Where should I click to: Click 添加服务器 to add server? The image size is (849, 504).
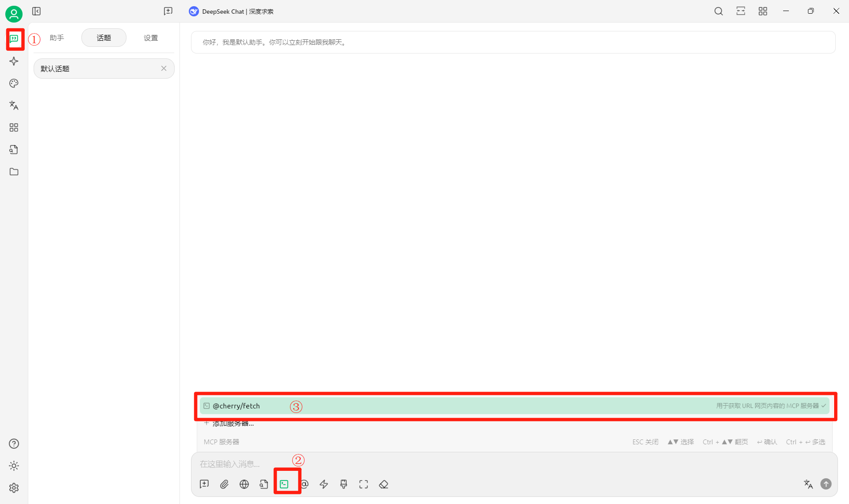tap(233, 424)
